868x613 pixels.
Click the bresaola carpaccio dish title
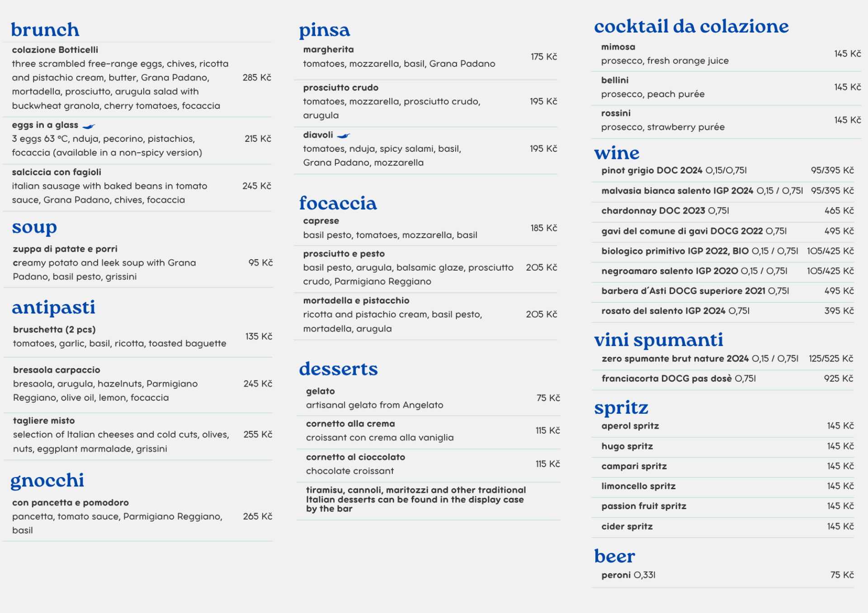click(x=57, y=370)
